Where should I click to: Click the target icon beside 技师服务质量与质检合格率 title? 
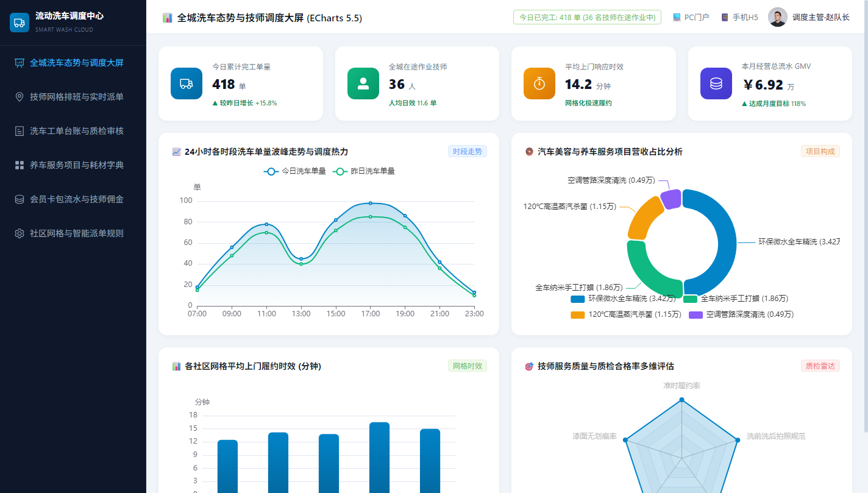coord(529,366)
